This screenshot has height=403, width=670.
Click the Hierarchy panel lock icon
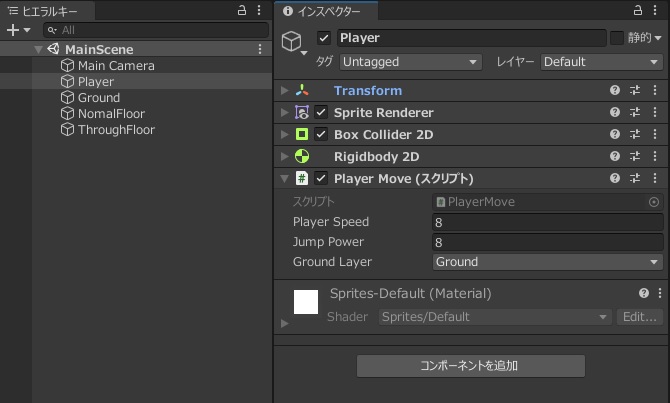(x=242, y=10)
